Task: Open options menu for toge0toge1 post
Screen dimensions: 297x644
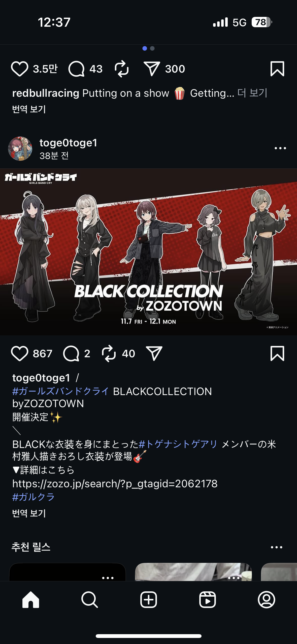Action: point(280,148)
